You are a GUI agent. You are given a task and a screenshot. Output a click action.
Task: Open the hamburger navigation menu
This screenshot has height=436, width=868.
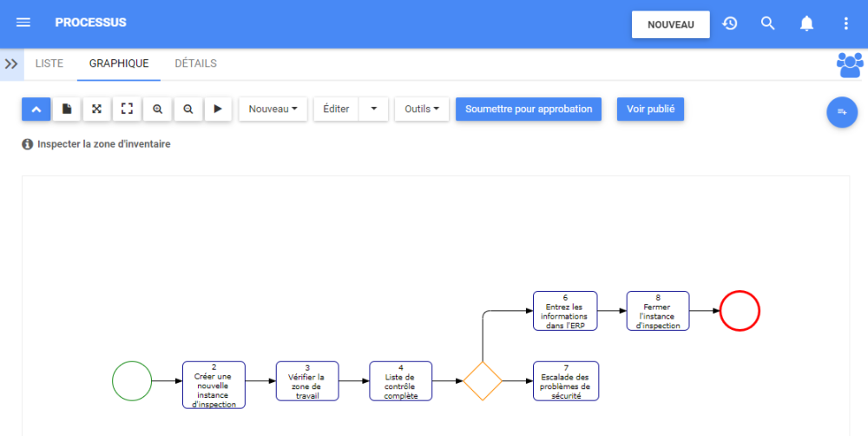23,23
